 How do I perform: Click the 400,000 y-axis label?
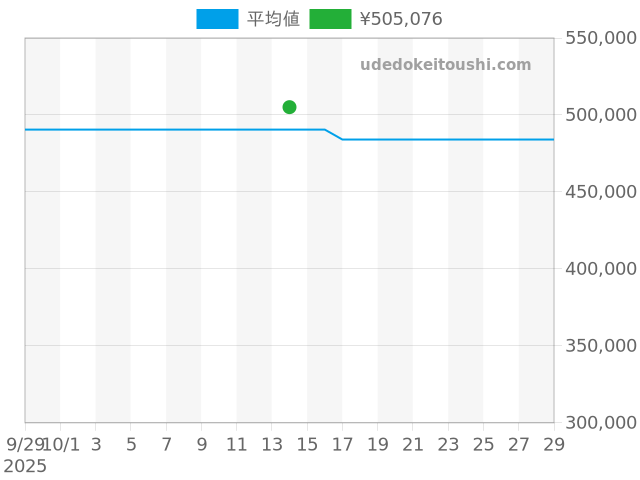601,269
